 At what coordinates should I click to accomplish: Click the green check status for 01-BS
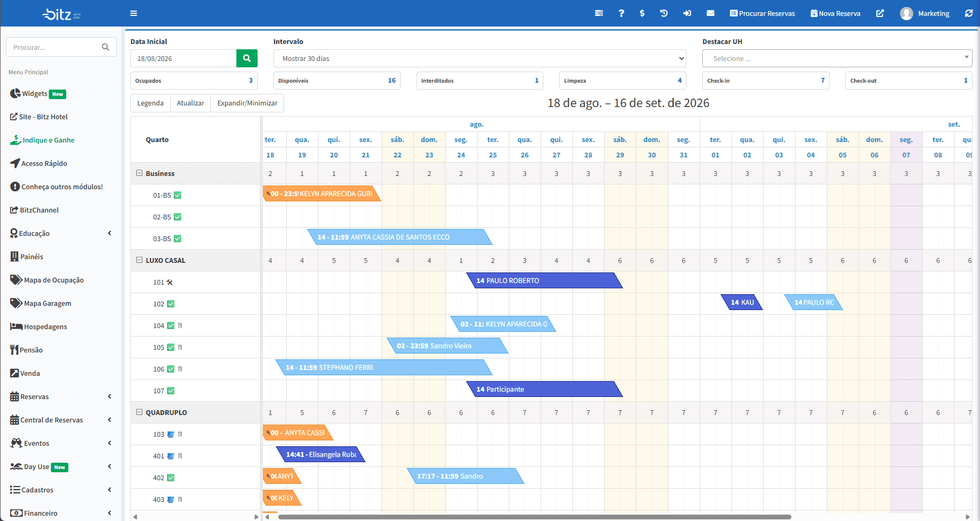pos(178,195)
